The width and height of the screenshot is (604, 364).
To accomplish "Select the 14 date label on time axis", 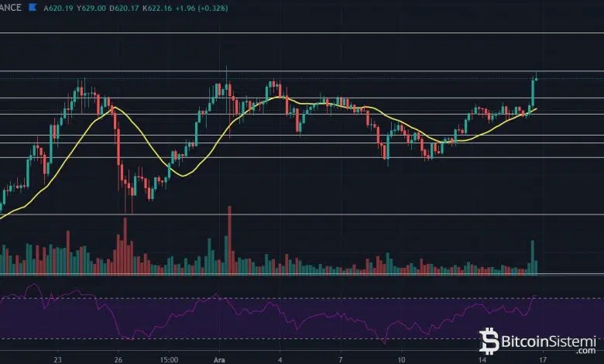I will [482, 359].
